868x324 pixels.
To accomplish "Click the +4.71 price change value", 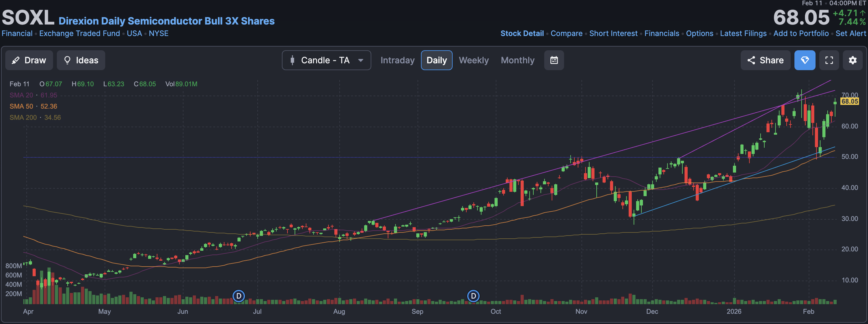I will [845, 13].
